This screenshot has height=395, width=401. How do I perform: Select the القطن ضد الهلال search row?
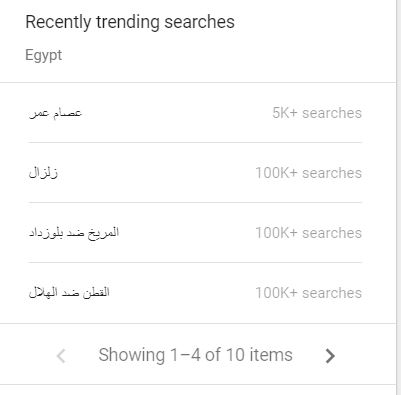[195, 293]
